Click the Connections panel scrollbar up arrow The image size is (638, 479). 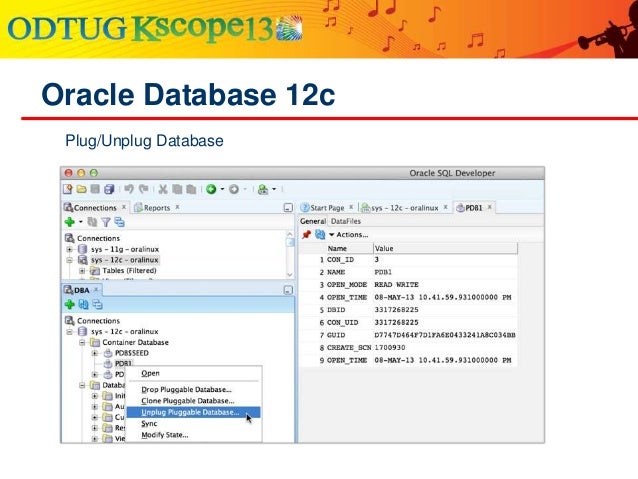coord(290,234)
